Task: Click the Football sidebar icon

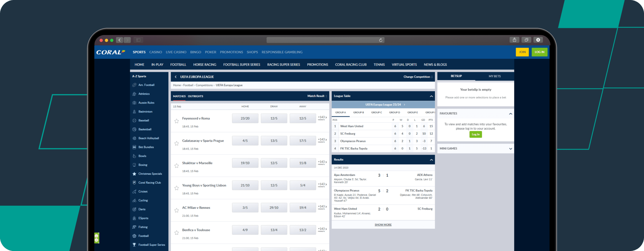Action: click(134, 236)
